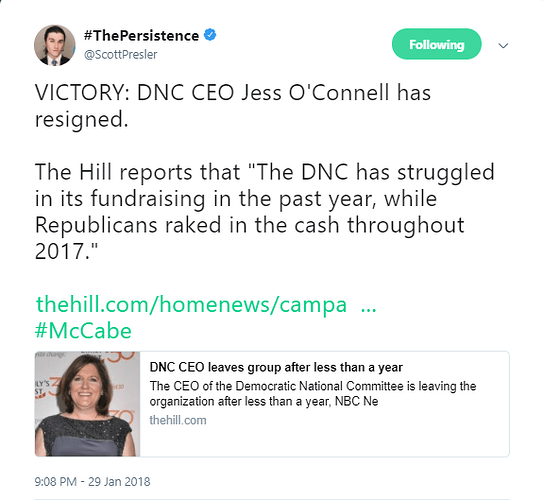This screenshot has width=543, height=500.
Task: Select the tweet text VICTORY paragraph
Action: tap(233, 106)
